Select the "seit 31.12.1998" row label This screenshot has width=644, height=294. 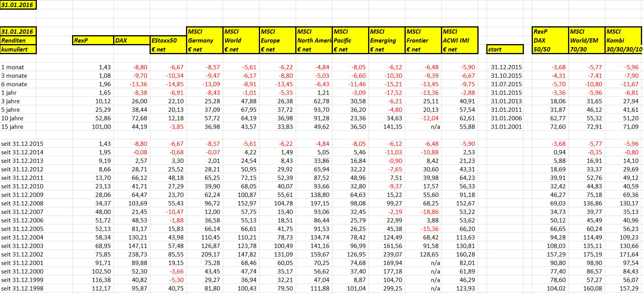[x=22, y=289]
